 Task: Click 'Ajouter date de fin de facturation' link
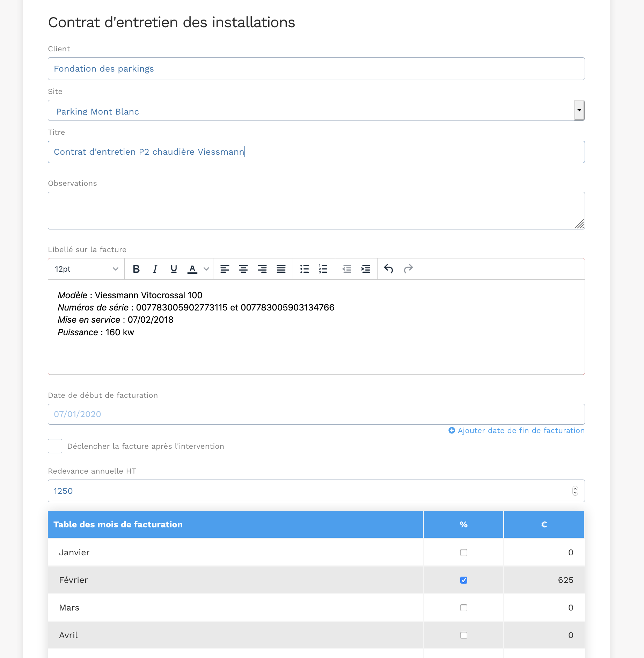point(521,431)
